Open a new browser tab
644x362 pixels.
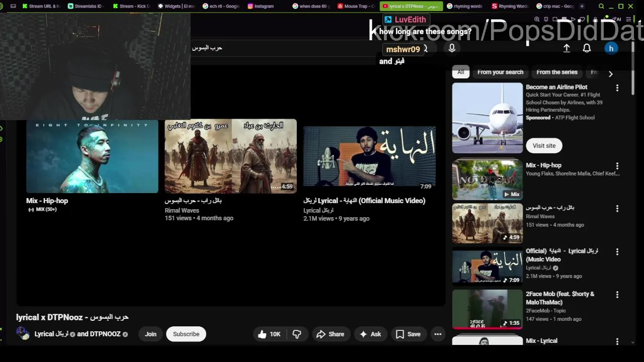[x=582, y=6]
